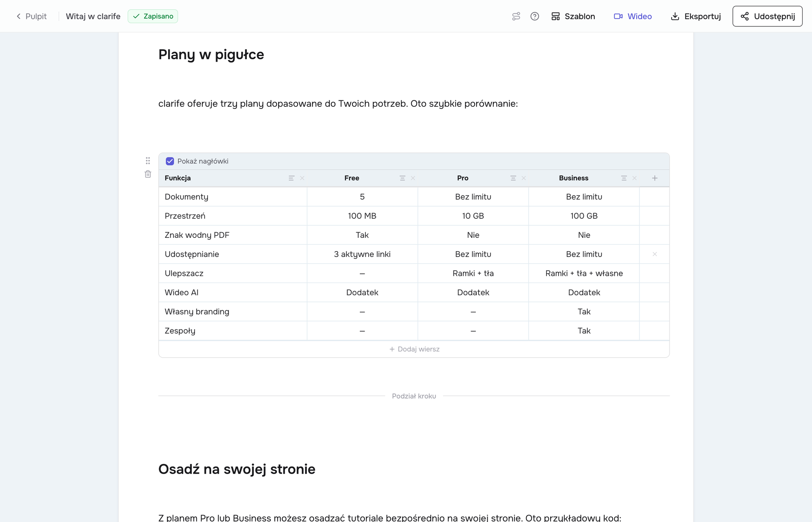Edit the Ramki + tła + własne cell
This screenshot has width=812, height=522.
584,273
